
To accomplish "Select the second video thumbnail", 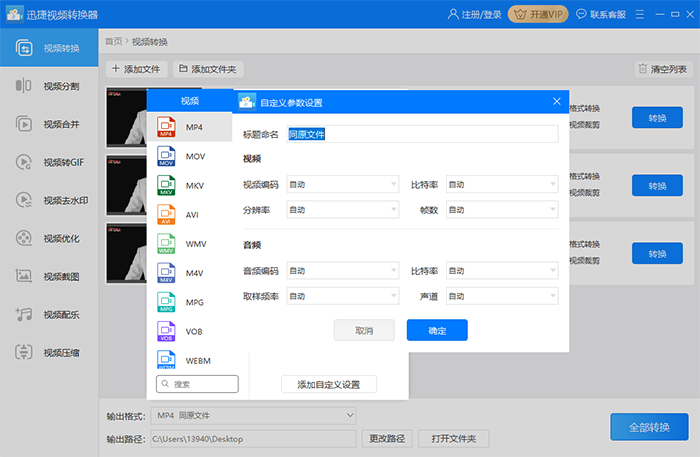I will pyautogui.click(x=126, y=185).
